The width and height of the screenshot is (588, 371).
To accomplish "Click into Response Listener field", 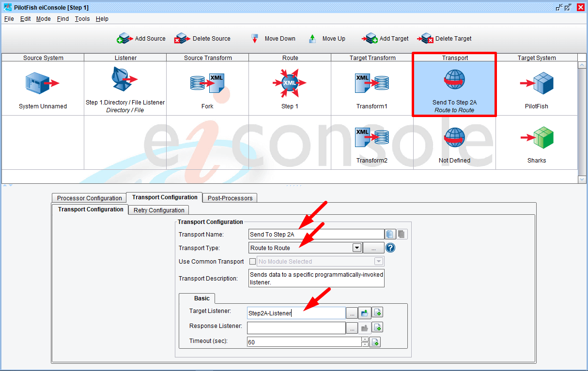I will (296, 327).
